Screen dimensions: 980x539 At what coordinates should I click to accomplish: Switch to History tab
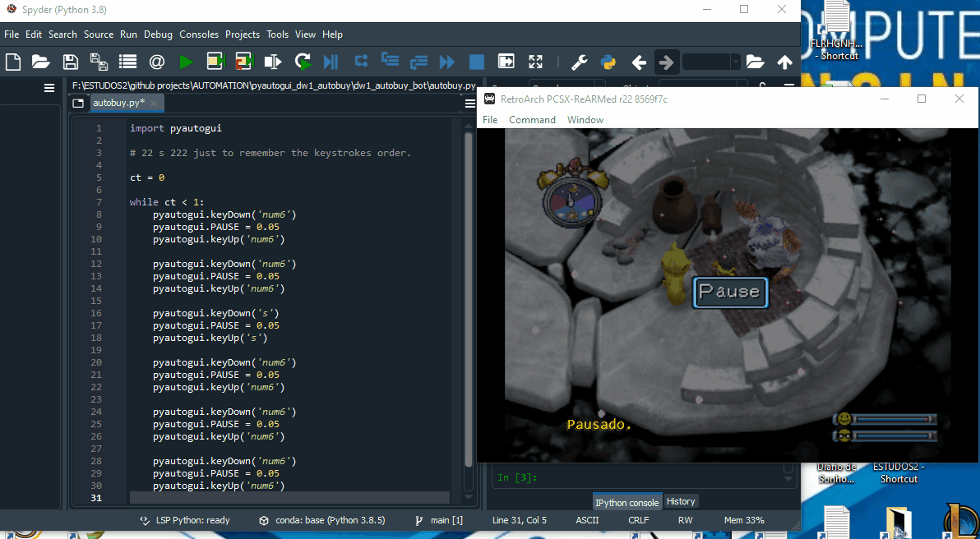(681, 501)
